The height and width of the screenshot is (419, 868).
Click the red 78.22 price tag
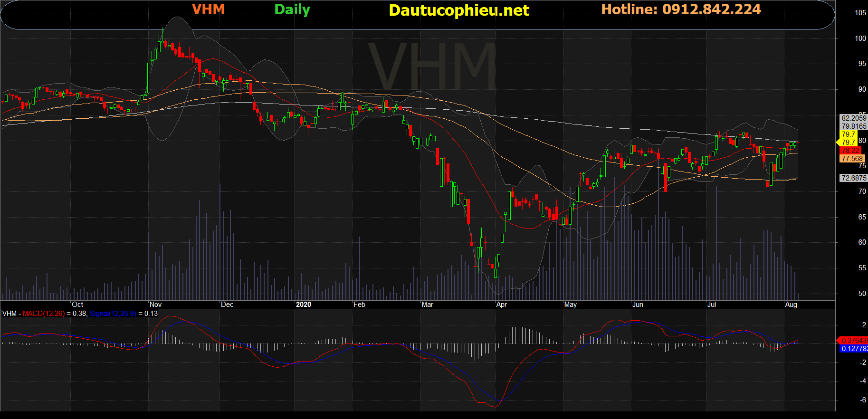(x=850, y=151)
